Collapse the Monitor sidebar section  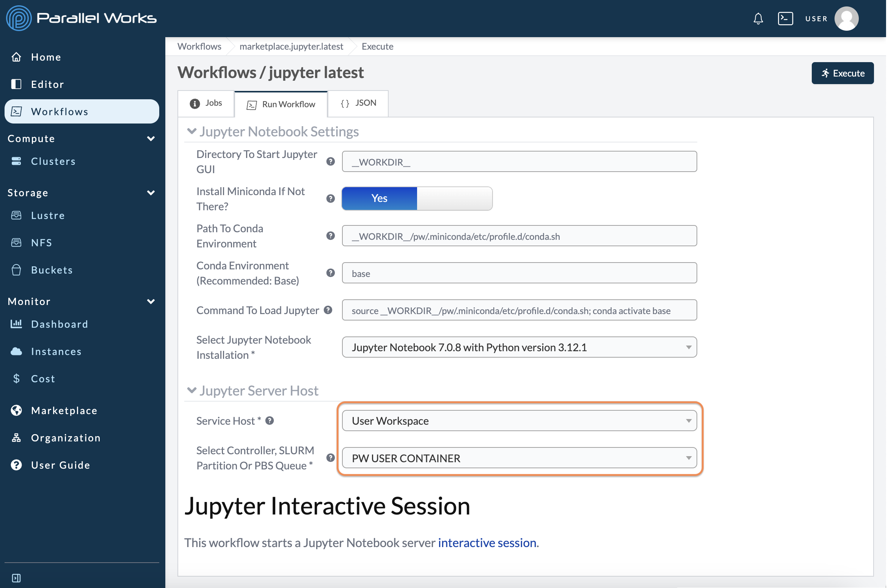pos(151,302)
